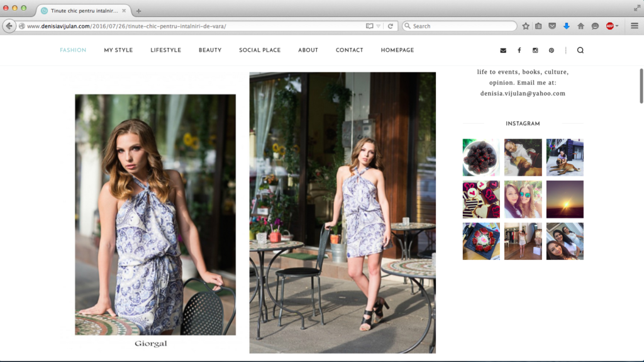The height and width of the screenshot is (362, 644).
Task: Expand the Adblock Plus dropdown arrow
Action: (x=617, y=26)
